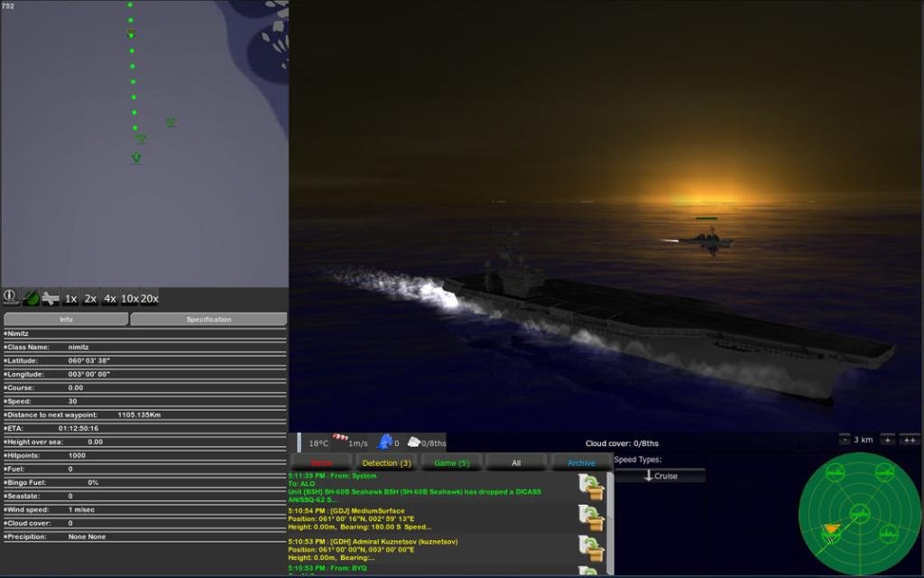Click the circled info icon above the Info tab

[9, 297]
